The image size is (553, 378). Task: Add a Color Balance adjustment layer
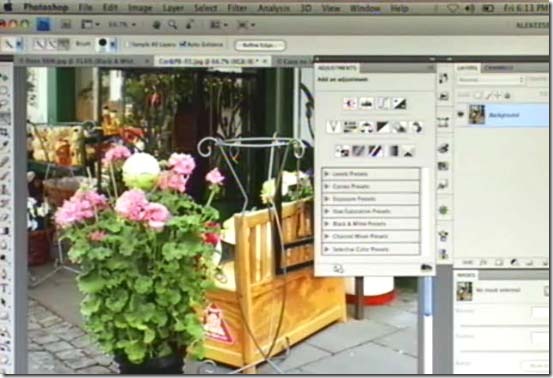pyautogui.click(x=366, y=127)
